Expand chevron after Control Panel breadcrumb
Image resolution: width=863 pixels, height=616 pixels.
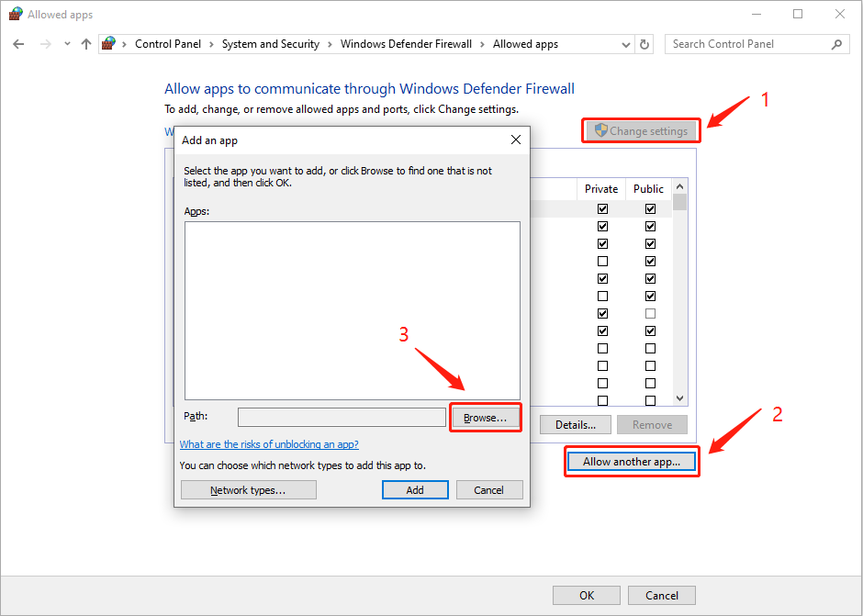pyautogui.click(x=211, y=45)
